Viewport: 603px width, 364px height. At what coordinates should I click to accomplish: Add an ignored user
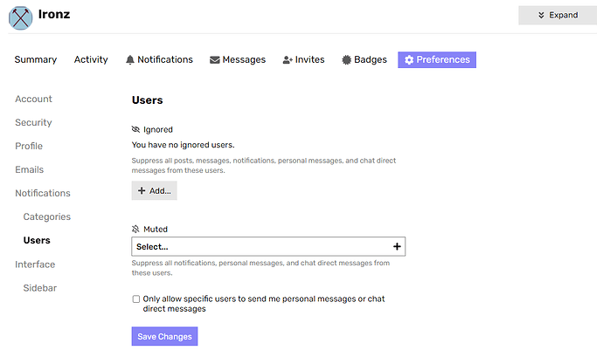[154, 190]
